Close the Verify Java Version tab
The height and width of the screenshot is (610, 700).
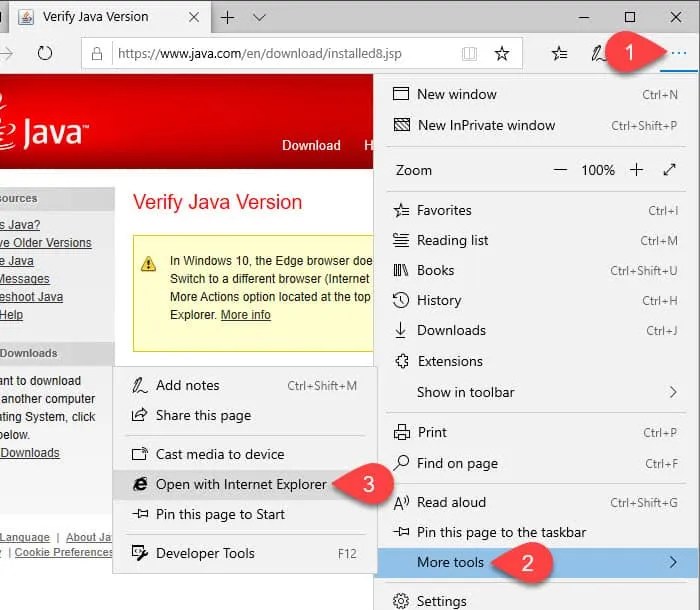click(x=194, y=17)
